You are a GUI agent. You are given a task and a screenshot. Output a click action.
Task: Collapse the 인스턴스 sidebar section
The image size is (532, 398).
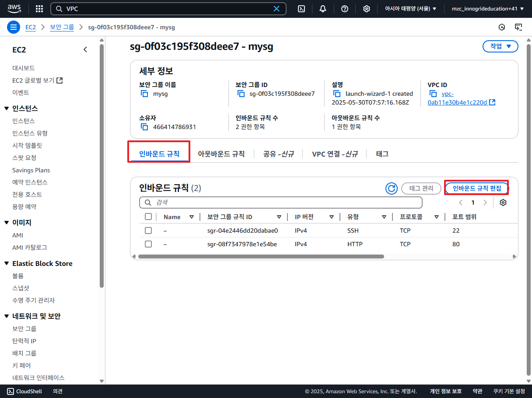click(7, 108)
